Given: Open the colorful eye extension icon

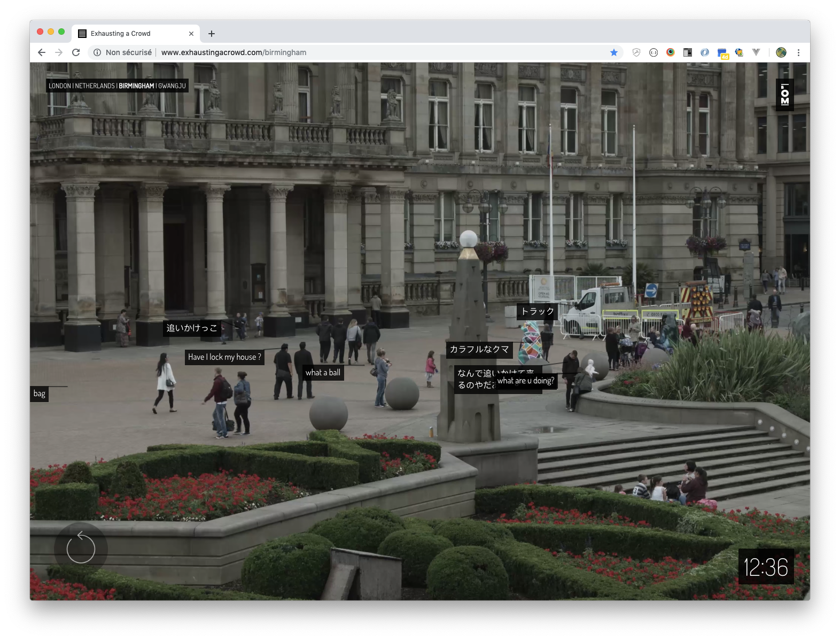Looking at the screenshot, I should (671, 52).
